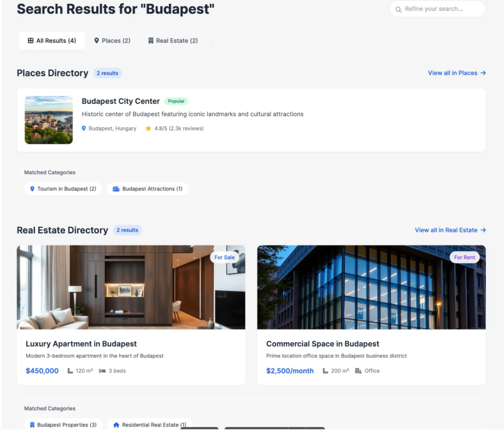Click the star rating icon for Budapest City Center
Image resolution: width=504 pixels, height=433 pixels.
click(x=148, y=128)
